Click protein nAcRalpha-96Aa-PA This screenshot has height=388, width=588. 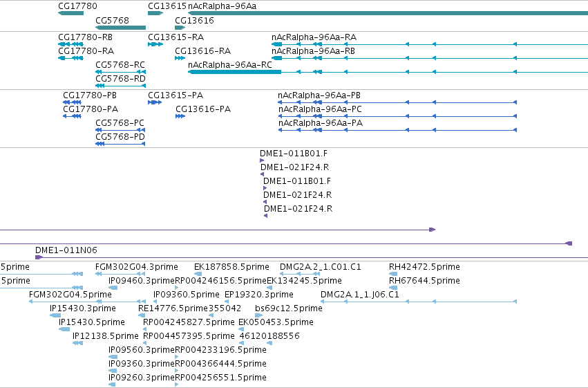pyautogui.click(x=320, y=123)
